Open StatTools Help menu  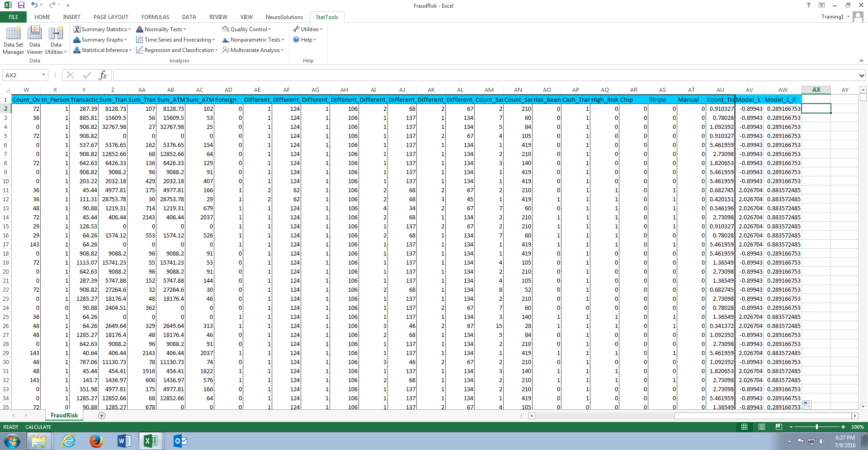point(304,40)
